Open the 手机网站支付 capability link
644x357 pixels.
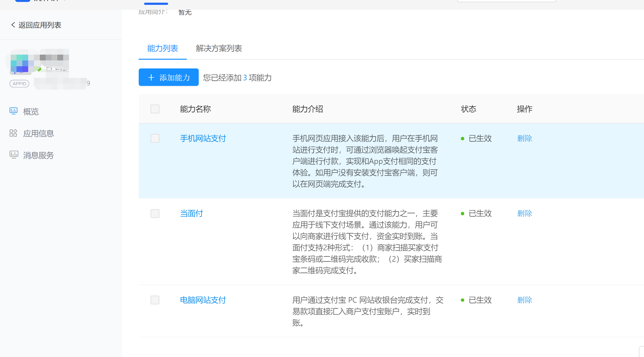coord(203,138)
